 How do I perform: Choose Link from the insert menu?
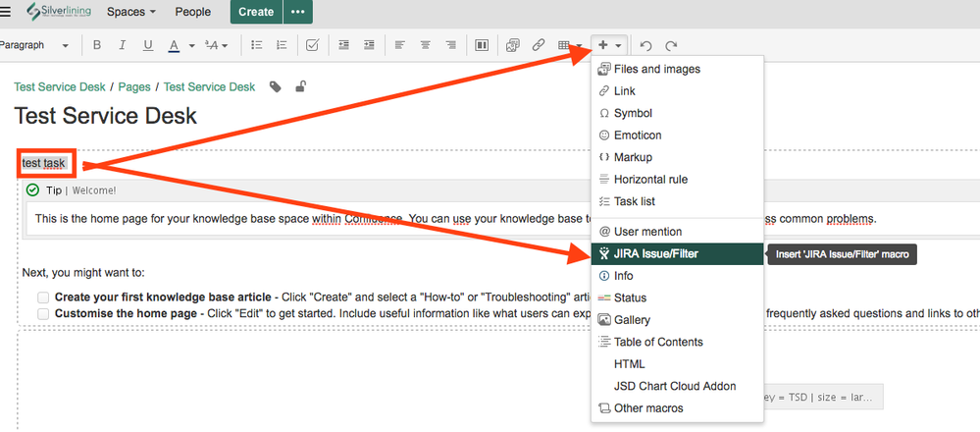click(677, 91)
